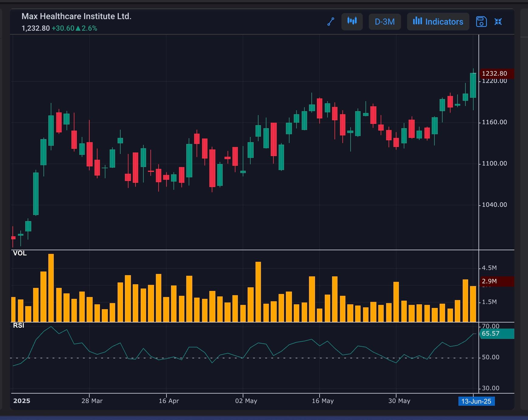This screenshot has width=528, height=420.
Task: Click the 65.57 current RSI value label
Action: pos(496,333)
